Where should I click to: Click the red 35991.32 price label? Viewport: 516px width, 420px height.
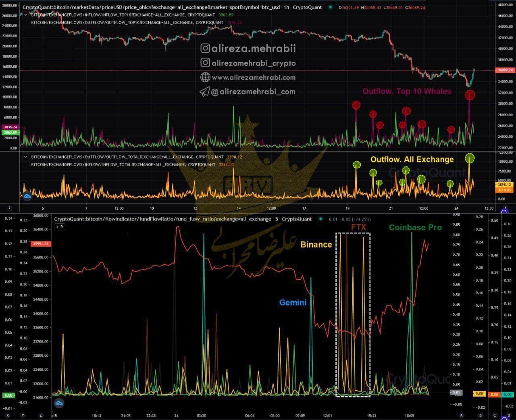pos(40,243)
